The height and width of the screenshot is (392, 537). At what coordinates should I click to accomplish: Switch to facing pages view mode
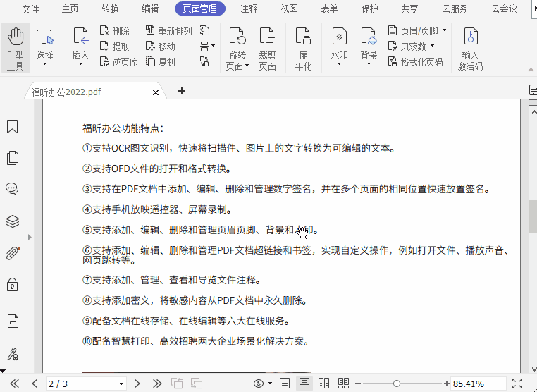[x=323, y=384]
